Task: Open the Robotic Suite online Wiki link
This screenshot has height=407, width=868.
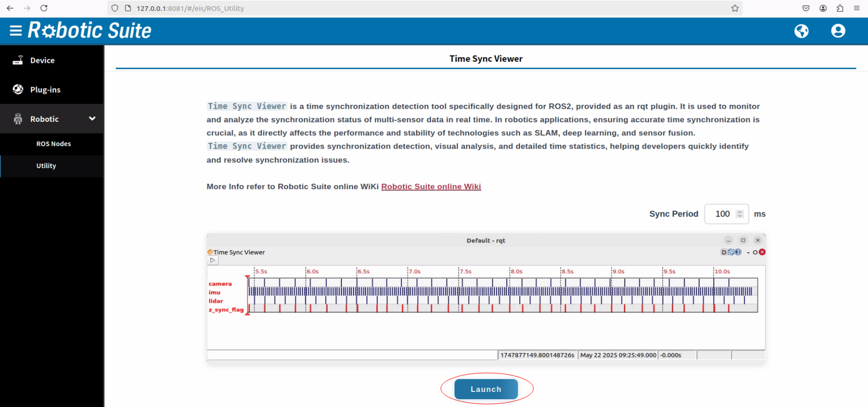Action: click(x=431, y=187)
